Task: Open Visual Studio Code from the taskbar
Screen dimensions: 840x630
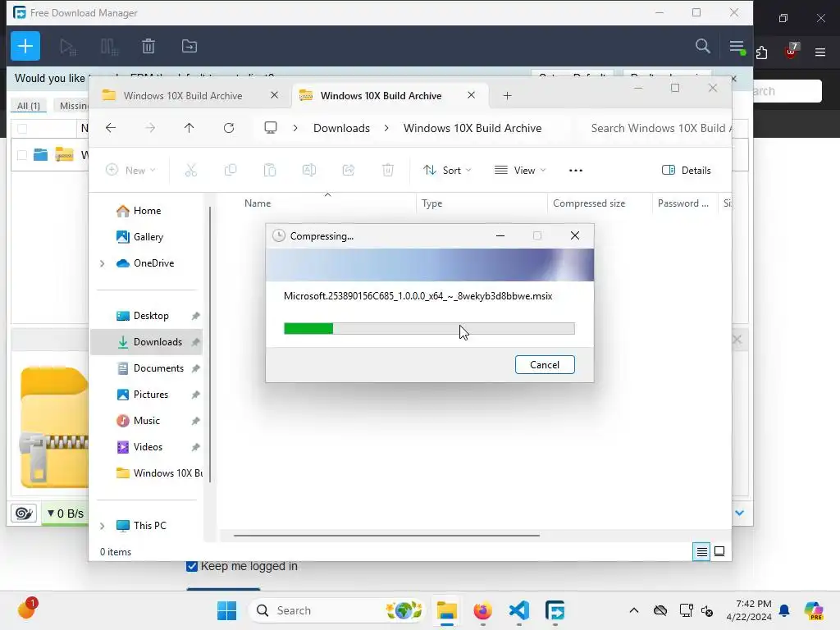Action: (x=519, y=610)
